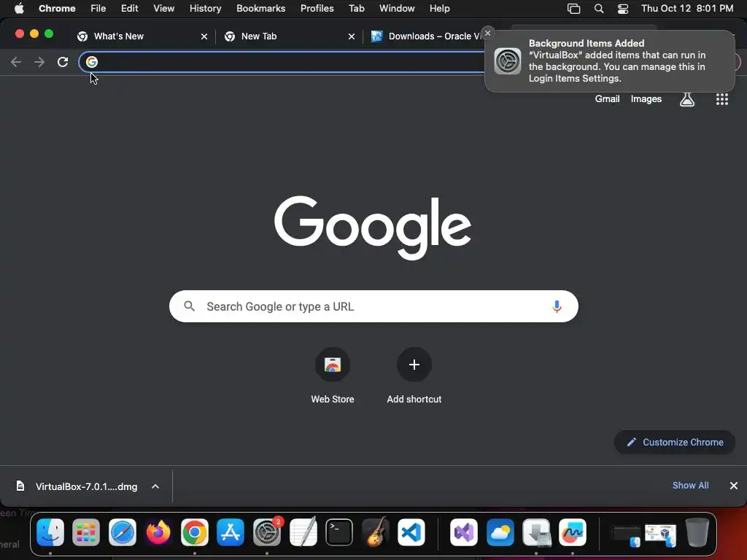The height and width of the screenshot is (560, 747).
Task: Open the Window menu
Action: [397, 9]
